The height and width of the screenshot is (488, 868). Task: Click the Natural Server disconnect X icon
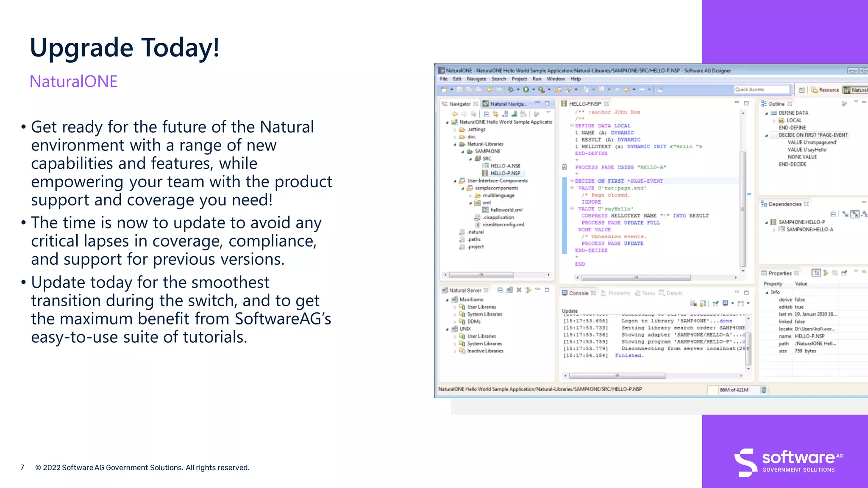519,290
